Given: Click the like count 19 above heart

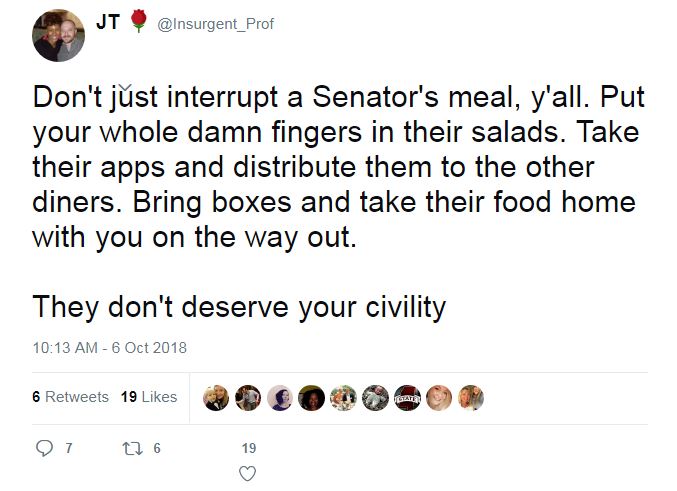Looking at the screenshot, I should 250,449.
